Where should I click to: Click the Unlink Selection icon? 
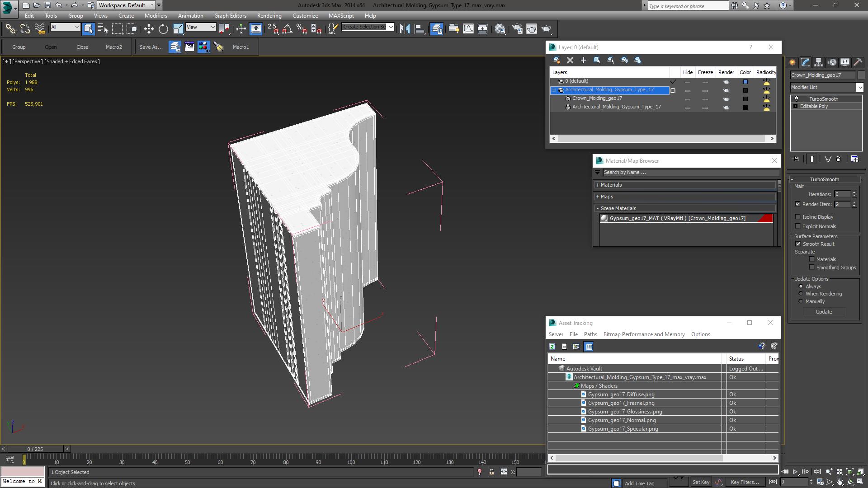tap(25, 29)
